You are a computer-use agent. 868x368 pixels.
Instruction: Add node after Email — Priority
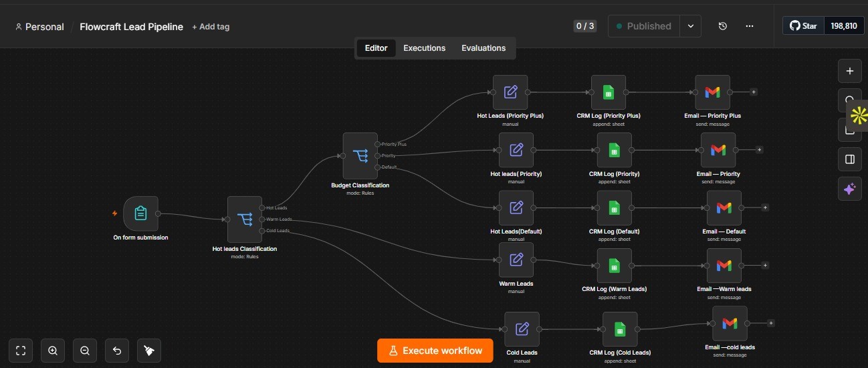760,150
